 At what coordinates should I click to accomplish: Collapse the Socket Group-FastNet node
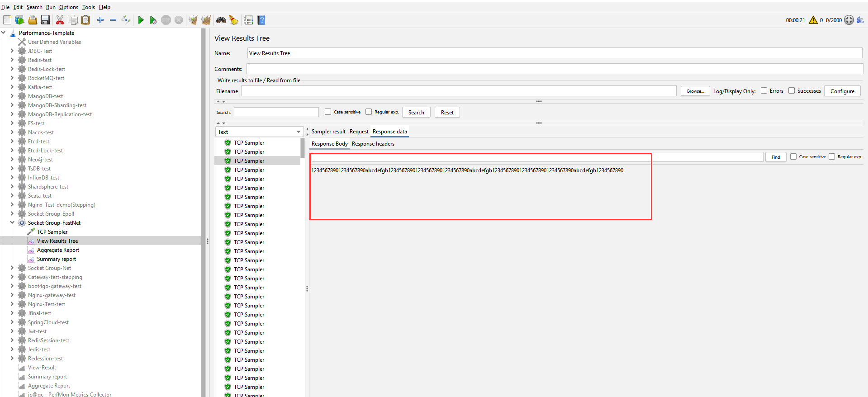[x=12, y=222]
